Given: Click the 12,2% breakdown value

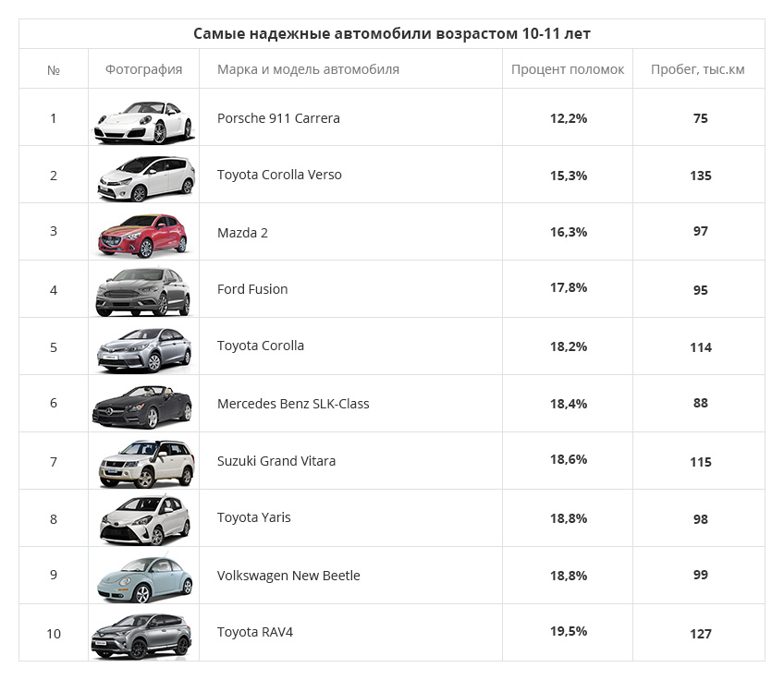Looking at the screenshot, I should [569, 118].
